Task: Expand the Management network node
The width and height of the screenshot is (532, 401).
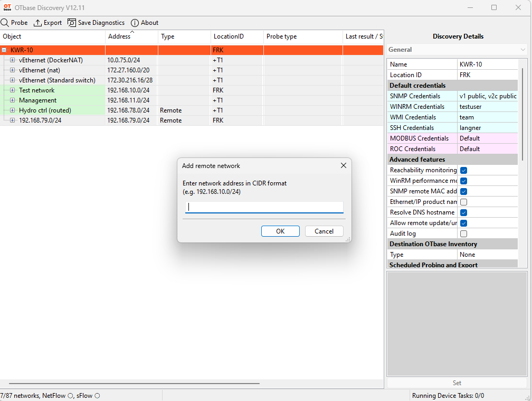Action: [13, 100]
